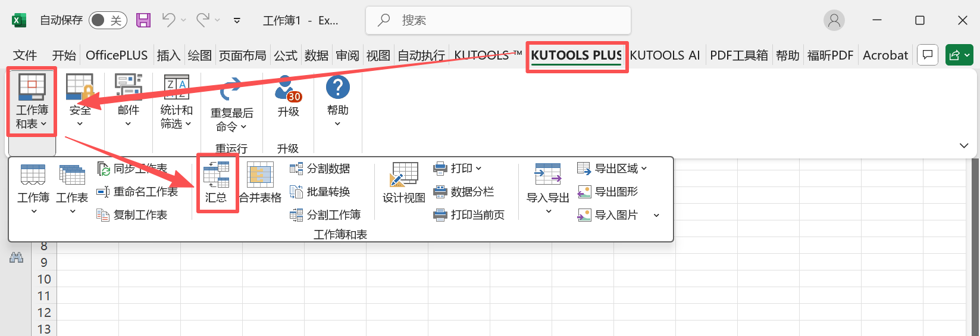Open the 导入导出 menu
Screen dimensions: 980x336
(x=548, y=188)
